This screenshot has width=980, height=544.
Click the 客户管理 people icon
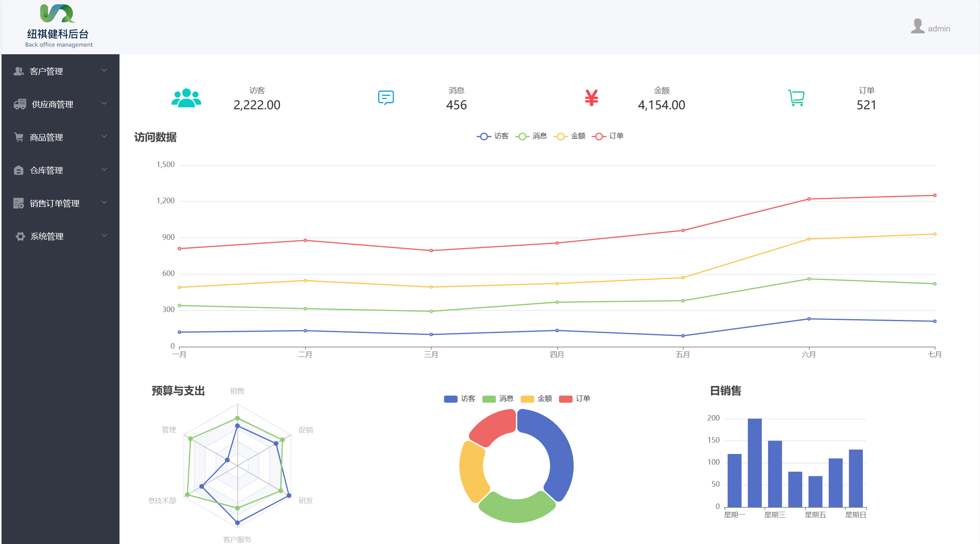pos(18,71)
